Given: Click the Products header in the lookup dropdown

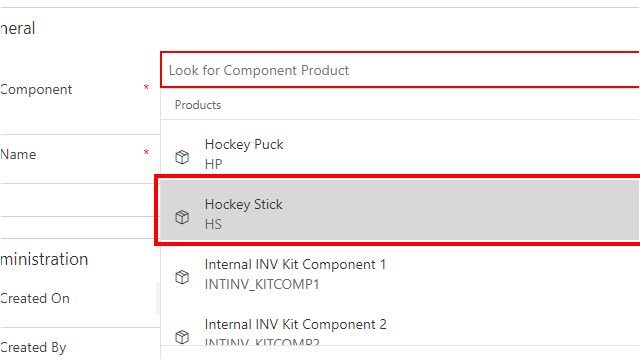Looking at the screenshot, I should coord(198,105).
